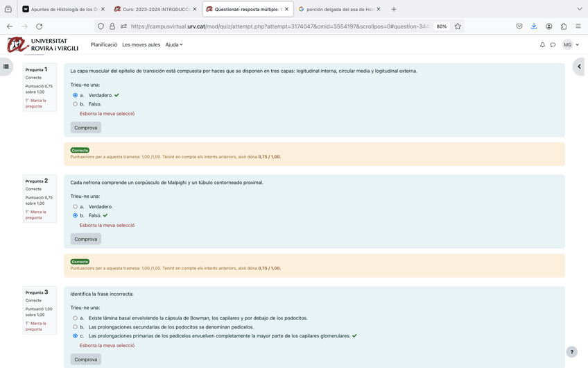Open the Planificació menu item

point(104,44)
